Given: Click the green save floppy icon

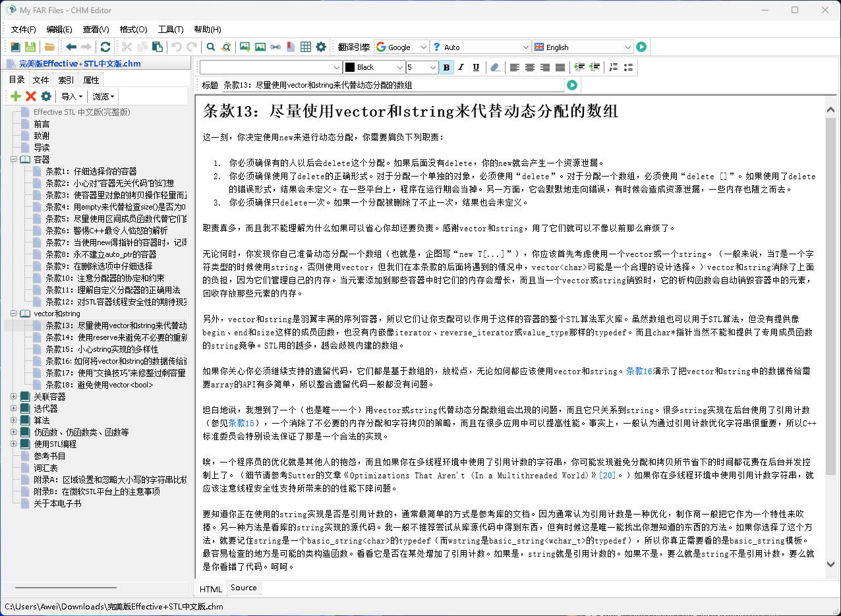Looking at the screenshot, I should point(30,47).
